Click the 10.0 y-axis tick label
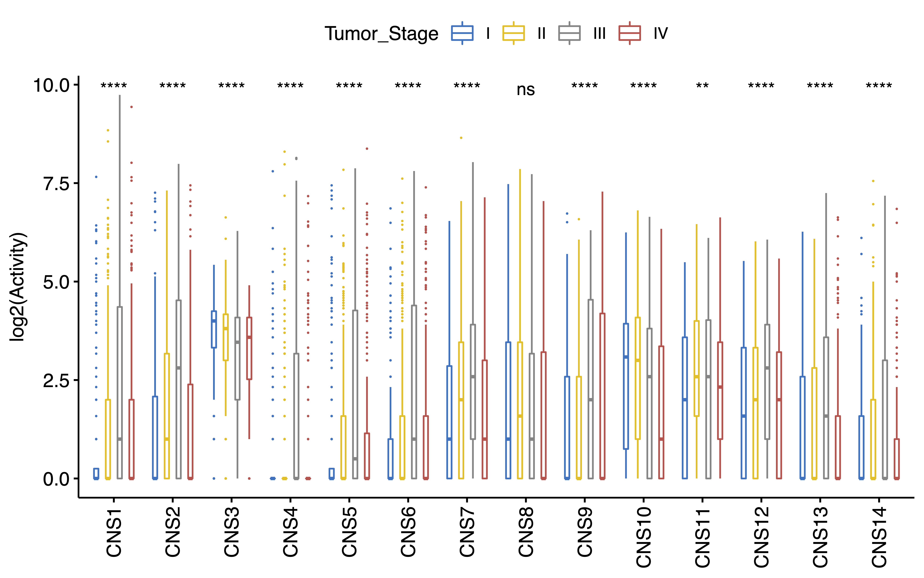The height and width of the screenshot is (578, 924). click(51, 85)
